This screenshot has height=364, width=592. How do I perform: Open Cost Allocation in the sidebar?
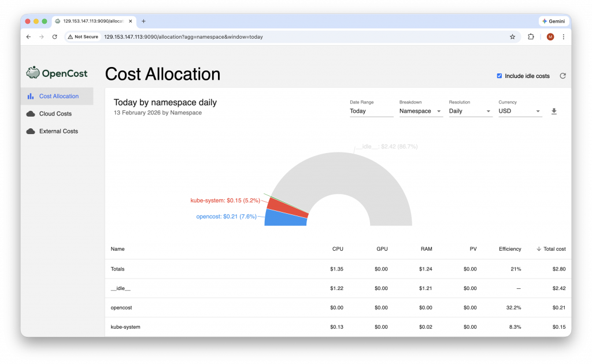(x=57, y=96)
